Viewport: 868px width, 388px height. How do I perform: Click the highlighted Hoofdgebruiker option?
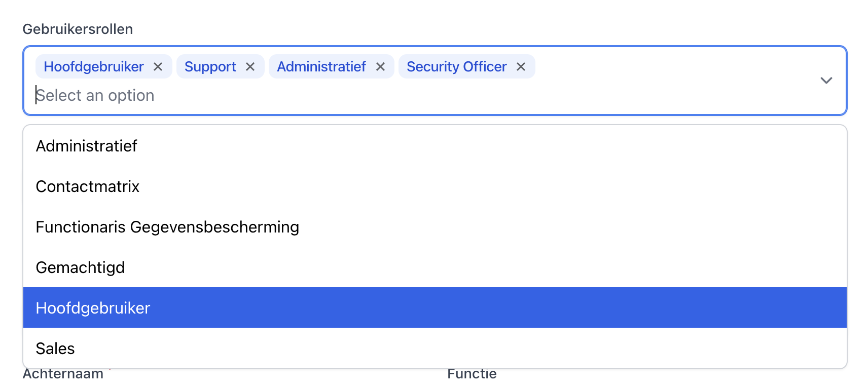pos(93,308)
